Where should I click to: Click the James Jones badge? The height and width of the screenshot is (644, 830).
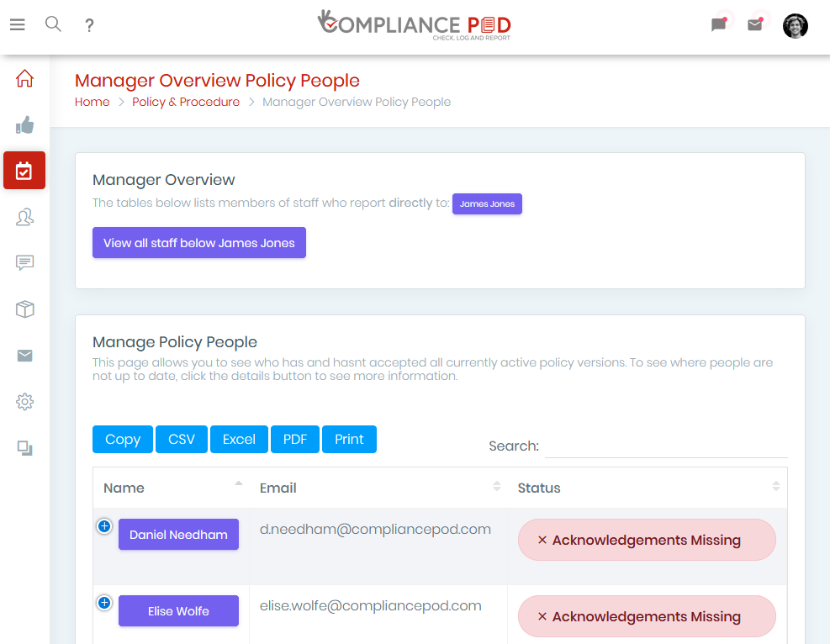click(x=487, y=203)
